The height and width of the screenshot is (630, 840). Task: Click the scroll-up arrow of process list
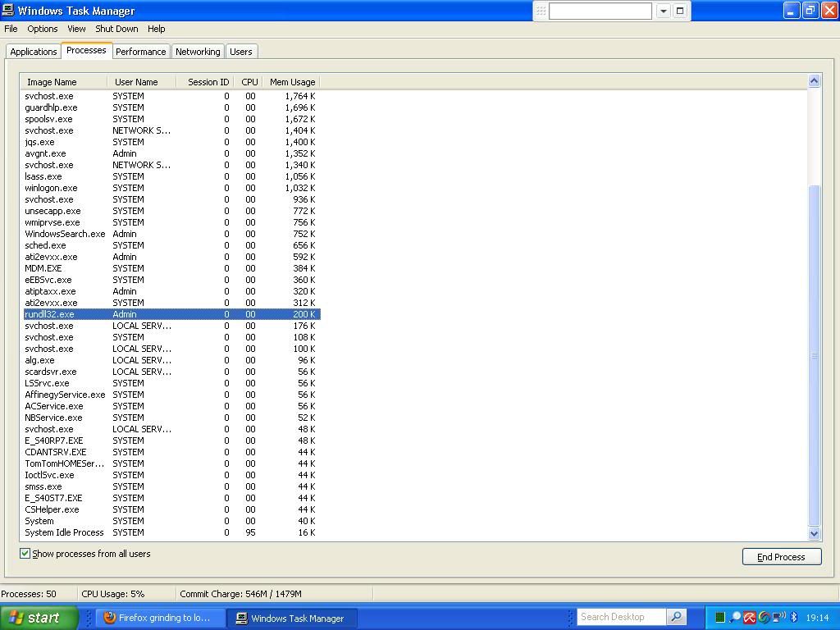point(814,80)
